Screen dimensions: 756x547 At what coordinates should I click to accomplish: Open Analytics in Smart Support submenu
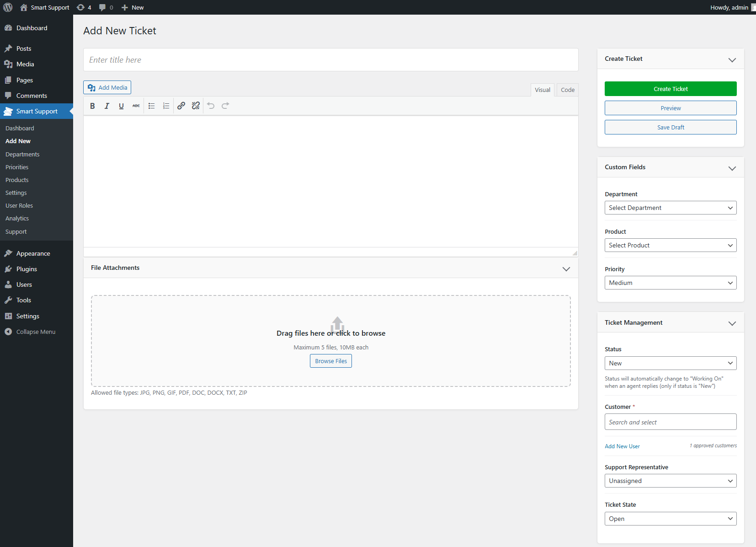(x=17, y=219)
